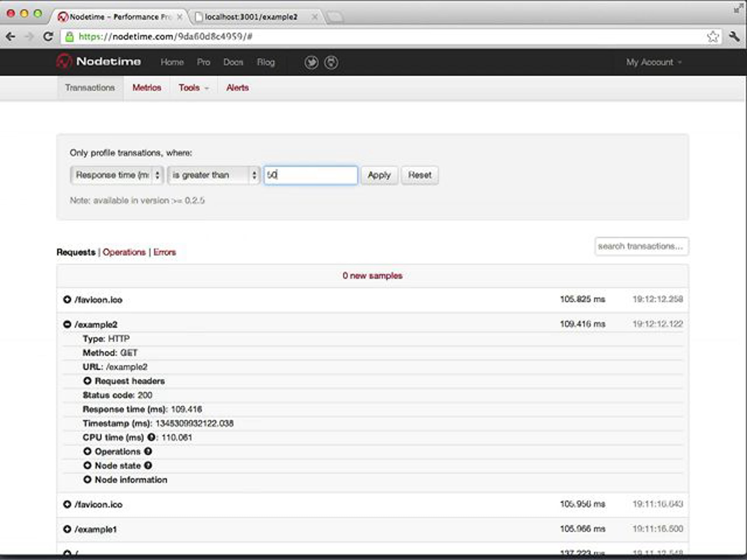Open the My Account dropdown
The image size is (747, 560).
click(654, 63)
